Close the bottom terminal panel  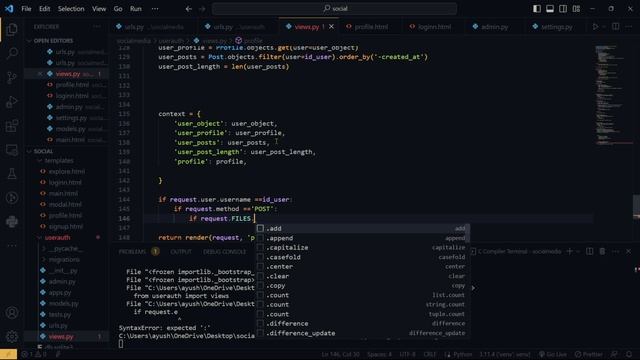pyautogui.click(x=628, y=251)
